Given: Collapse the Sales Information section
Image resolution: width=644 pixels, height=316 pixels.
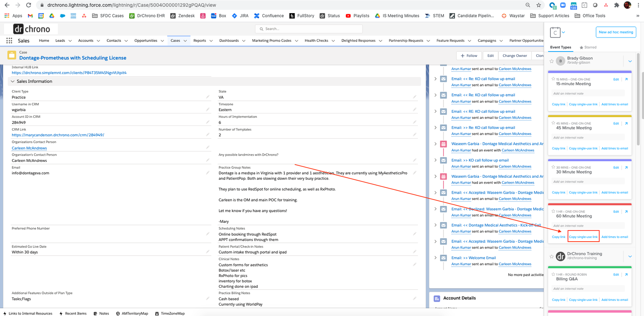Looking at the screenshot, I should [x=13, y=81].
